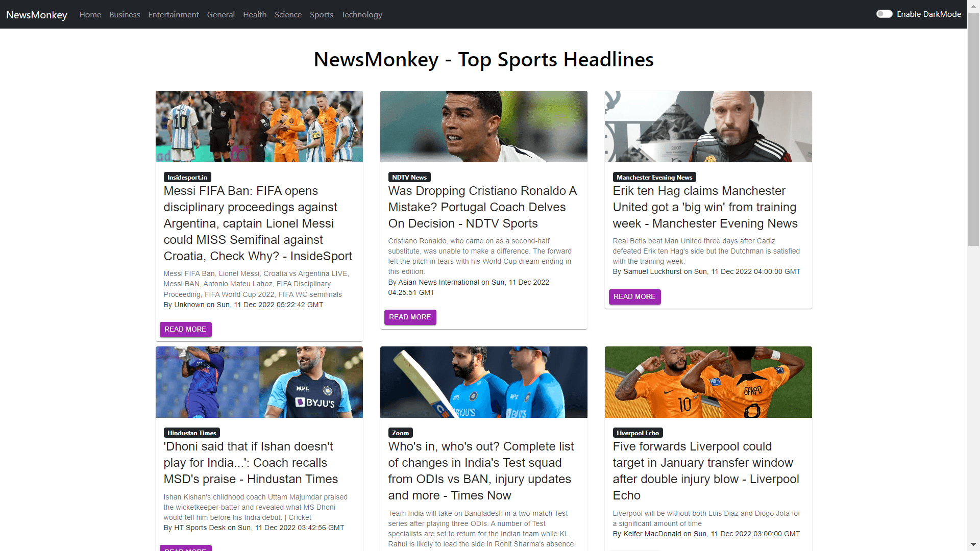
Task: Select the Sports navigation tab
Action: 321,14
